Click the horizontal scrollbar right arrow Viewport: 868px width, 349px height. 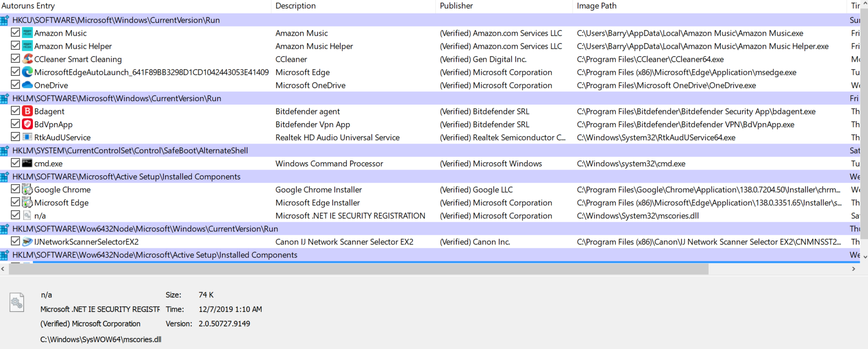tap(853, 269)
